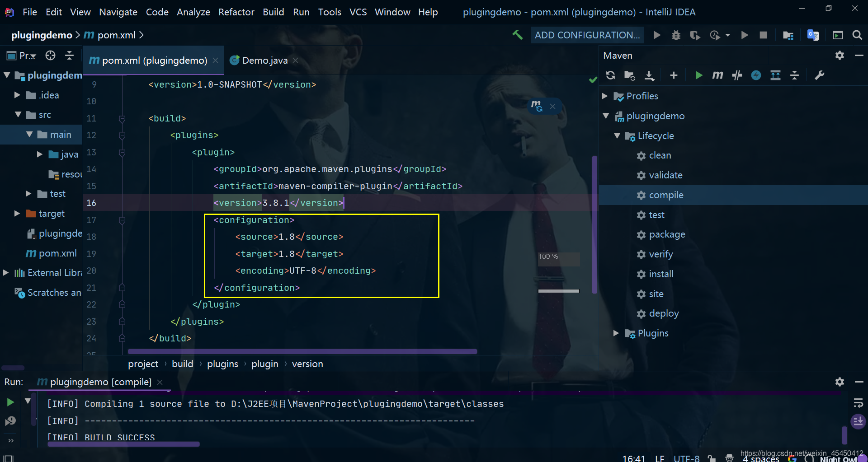Close the Demo.java tab

click(x=295, y=61)
